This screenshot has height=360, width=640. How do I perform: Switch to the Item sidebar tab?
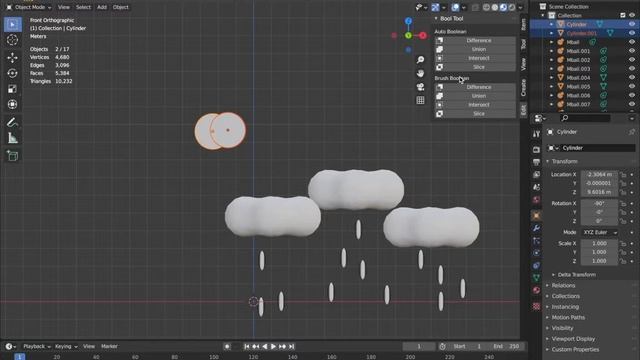(x=524, y=24)
